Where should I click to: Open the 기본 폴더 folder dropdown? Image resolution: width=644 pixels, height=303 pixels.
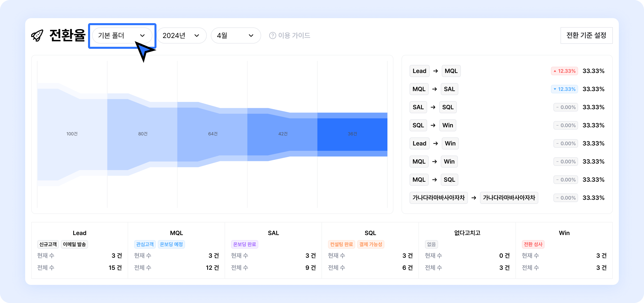point(118,35)
